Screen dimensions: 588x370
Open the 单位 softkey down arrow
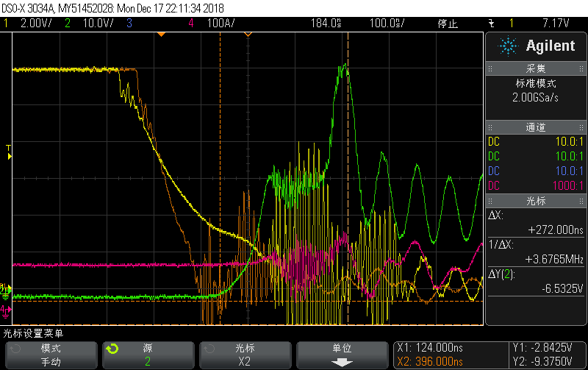342,363
